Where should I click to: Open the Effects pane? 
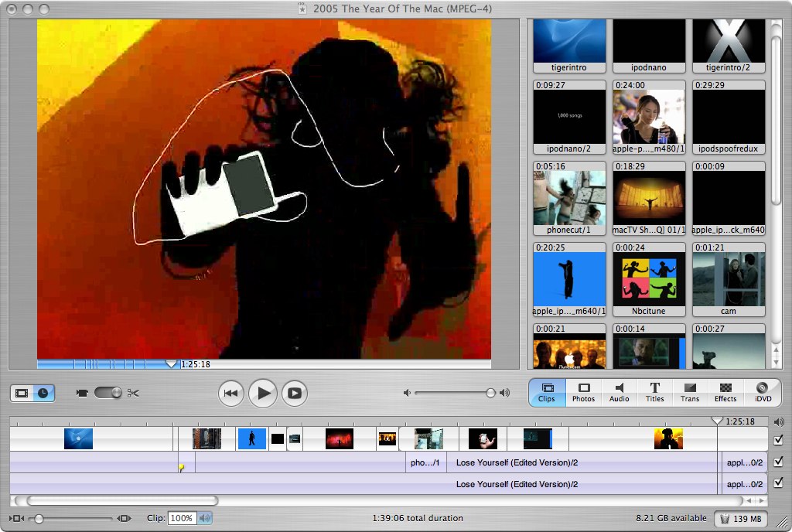click(725, 393)
